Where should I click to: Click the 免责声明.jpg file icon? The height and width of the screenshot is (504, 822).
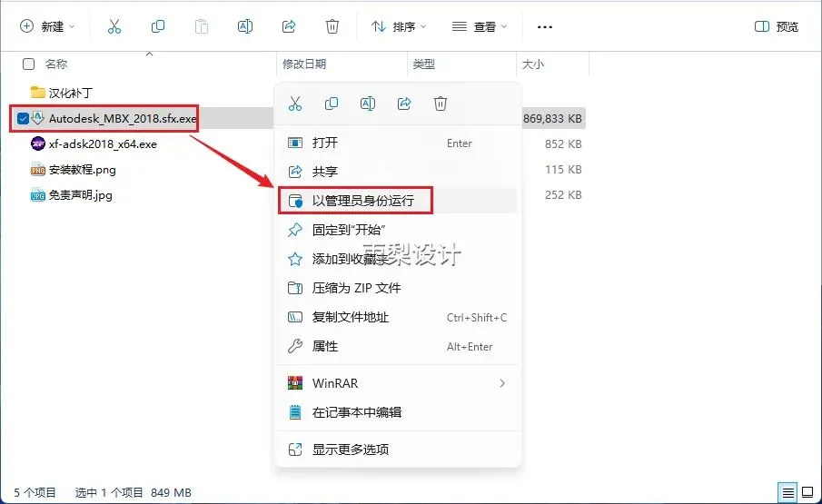coord(38,195)
